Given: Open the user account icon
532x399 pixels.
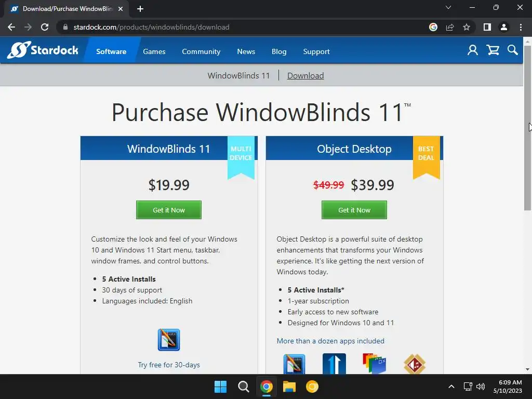Looking at the screenshot, I should tap(473, 50).
